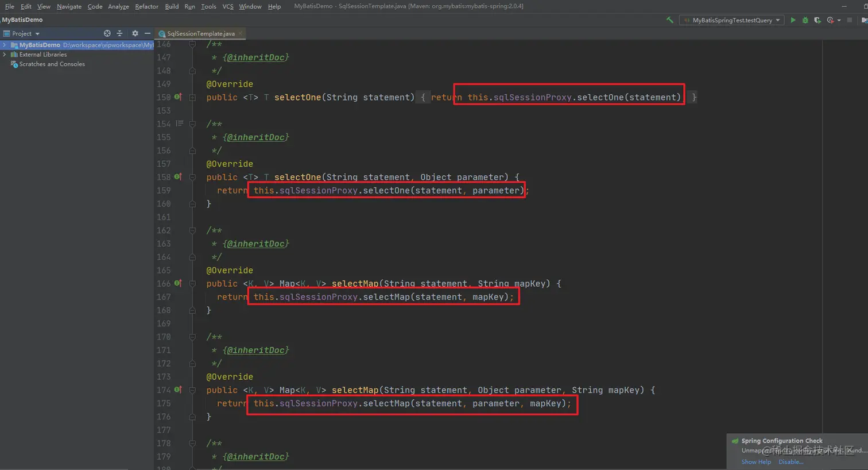The height and width of the screenshot is (470, 868).
Task: Run MyBatisSpringTest.testQuery with green play icon
Action: point(793,20)
